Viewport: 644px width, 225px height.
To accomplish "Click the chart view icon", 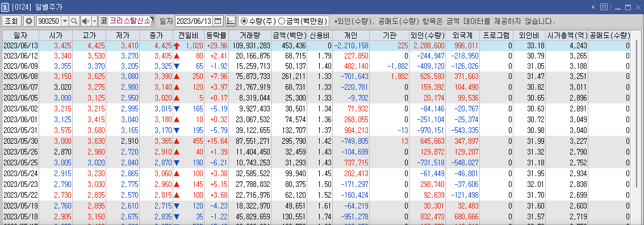I will (x=231, y=21).
